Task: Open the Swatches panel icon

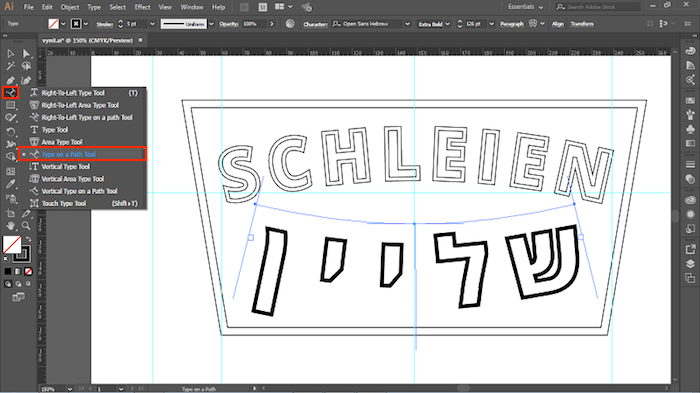Action: 690,101
